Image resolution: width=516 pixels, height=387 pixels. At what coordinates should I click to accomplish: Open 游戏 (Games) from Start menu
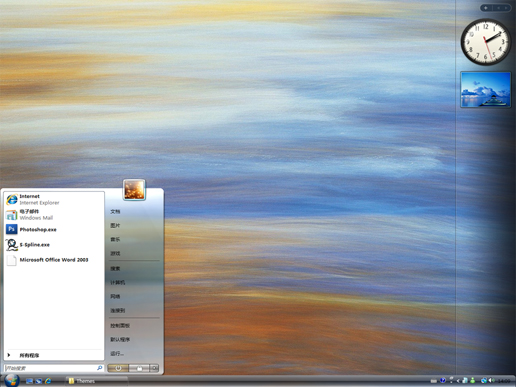tap(115, 254)
